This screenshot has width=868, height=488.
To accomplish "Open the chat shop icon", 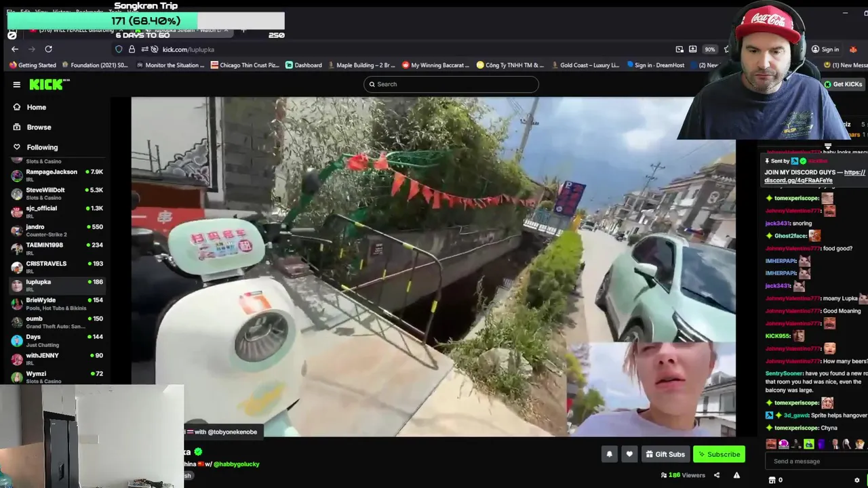I will click(772, 480).
